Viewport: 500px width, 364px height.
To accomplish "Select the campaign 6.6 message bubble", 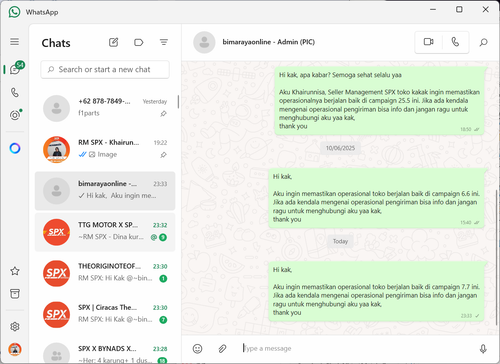I will click(x=376, y=198).
